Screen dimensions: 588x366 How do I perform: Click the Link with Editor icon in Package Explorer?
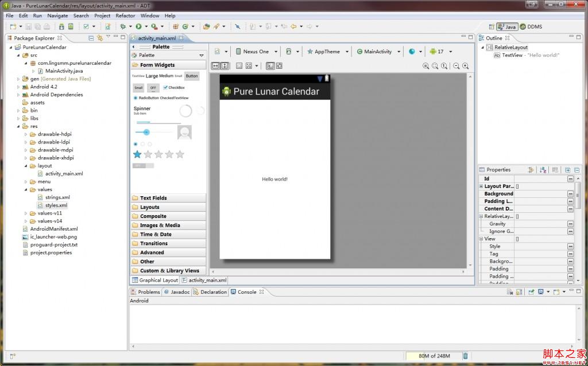[x=99, y=38]
